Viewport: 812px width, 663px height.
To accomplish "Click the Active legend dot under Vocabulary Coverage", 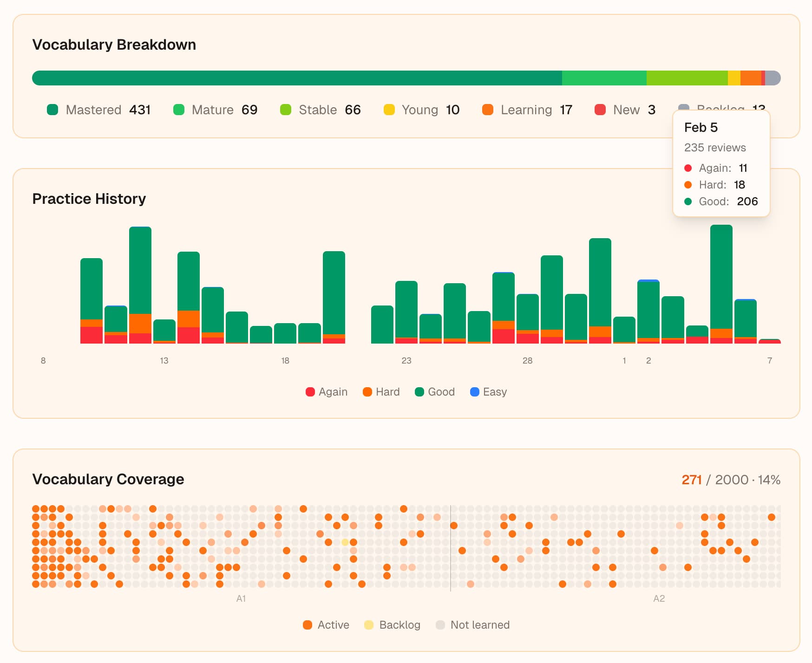I will click(308, 625).
